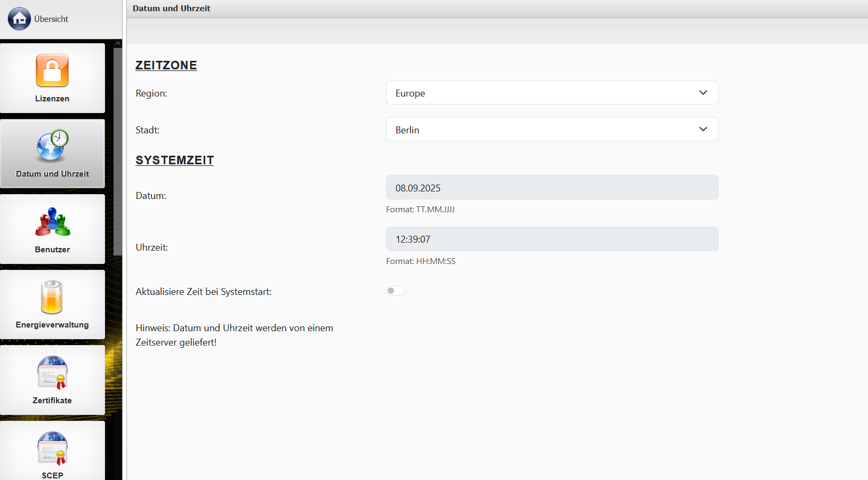Click the Uhrzeit field with 12:39:07
This screenshot has width=868, height=480.
(x=552, y=239)
